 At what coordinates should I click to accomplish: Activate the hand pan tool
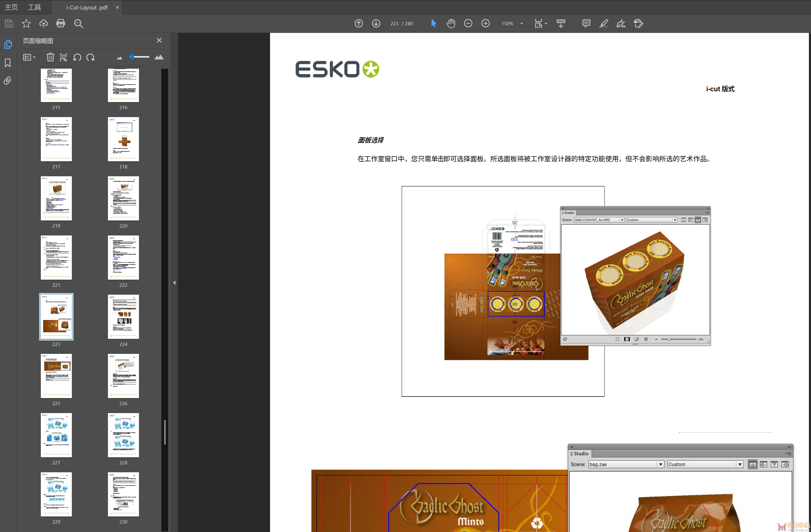451,23
